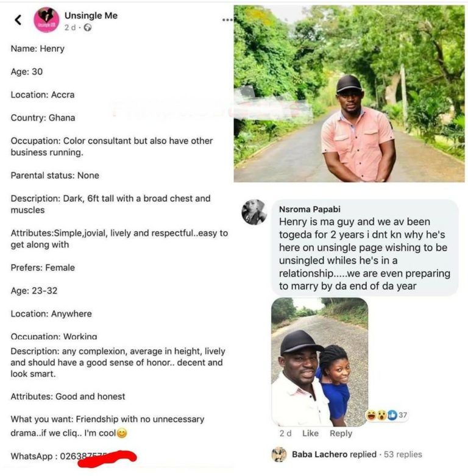This screenshot has height=476, width=468.
Task: Click the public globe audience icon
Action: pyautogui.click(x=88, y=27)
